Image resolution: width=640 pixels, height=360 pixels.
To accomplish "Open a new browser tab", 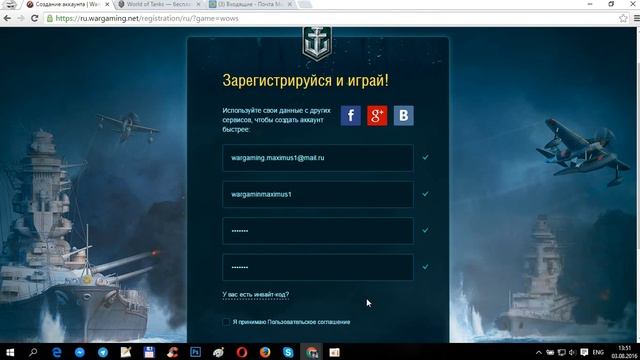I will (x=305, y=4).
